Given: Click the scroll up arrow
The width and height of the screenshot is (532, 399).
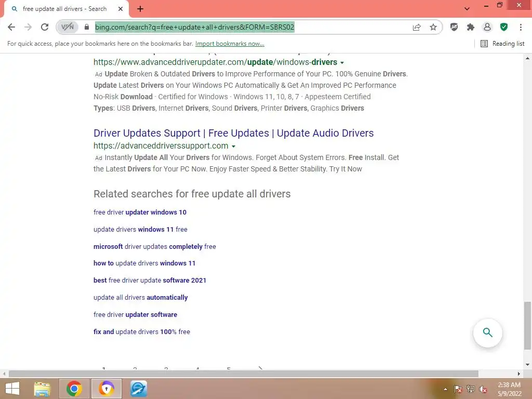Looking at the screenshot, I should (527, 58).
